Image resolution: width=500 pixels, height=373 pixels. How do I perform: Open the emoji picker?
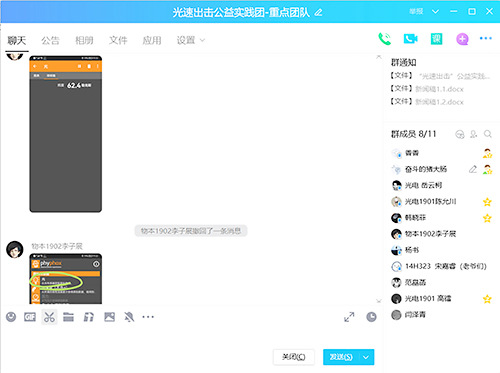click(x=11, y=317)
